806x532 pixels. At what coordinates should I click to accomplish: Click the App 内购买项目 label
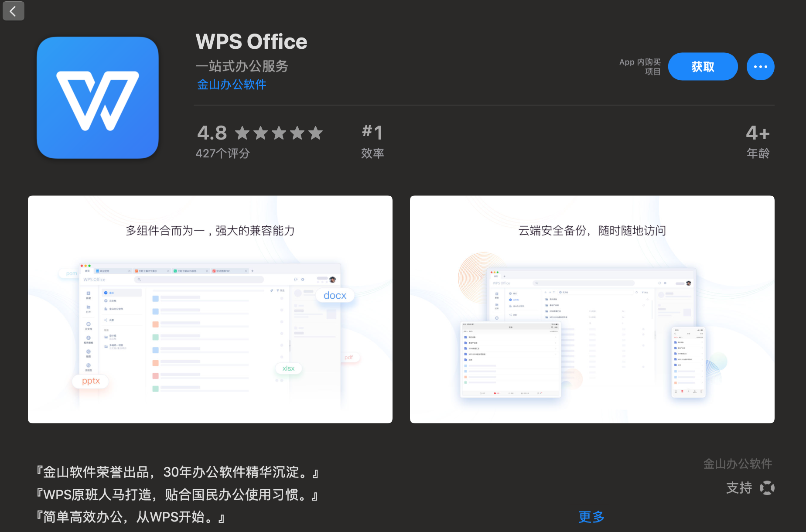pyautogui.click(x=640, y=67)
